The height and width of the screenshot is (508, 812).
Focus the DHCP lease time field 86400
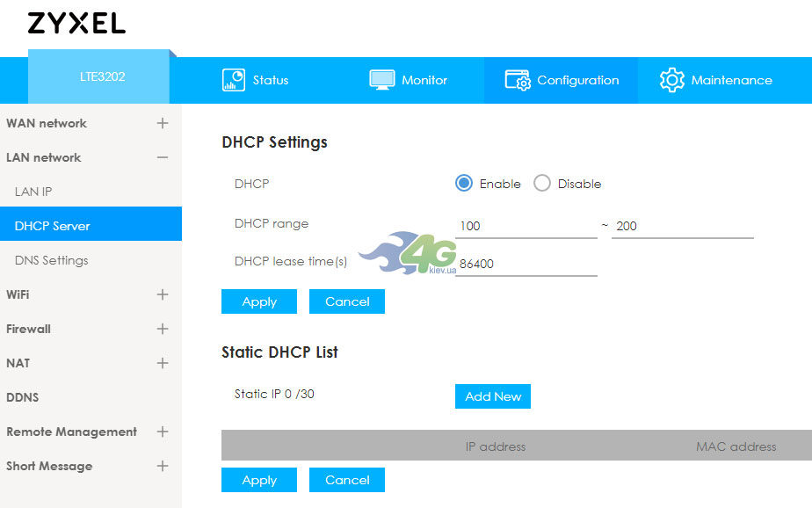tap(526, 264)
